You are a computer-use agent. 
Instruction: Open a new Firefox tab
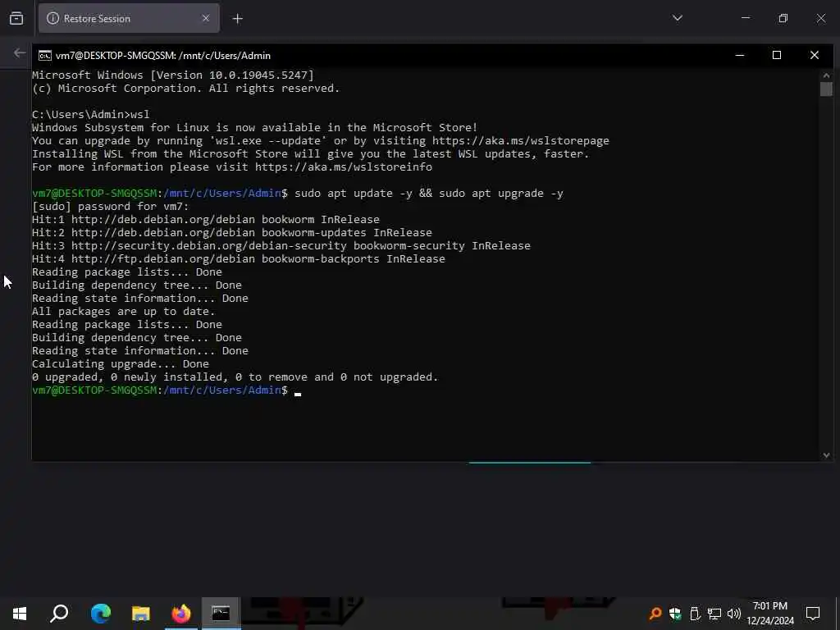tap(237, 19)
